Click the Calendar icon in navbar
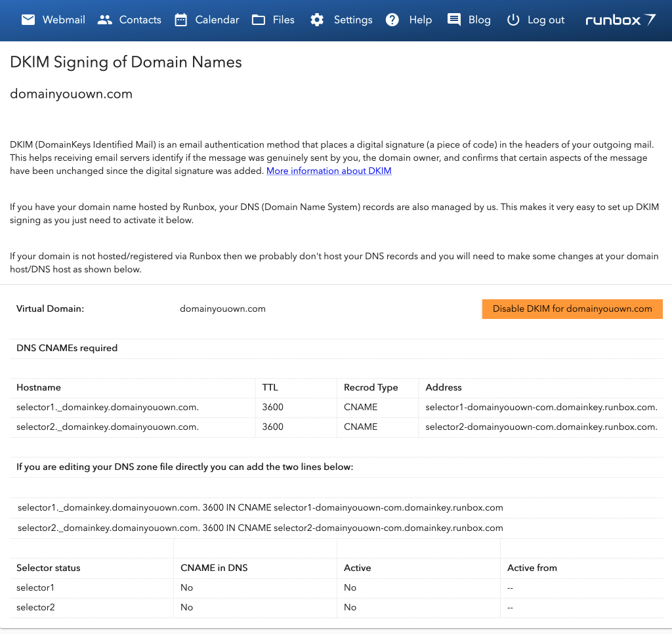 (x=181, y=20)
